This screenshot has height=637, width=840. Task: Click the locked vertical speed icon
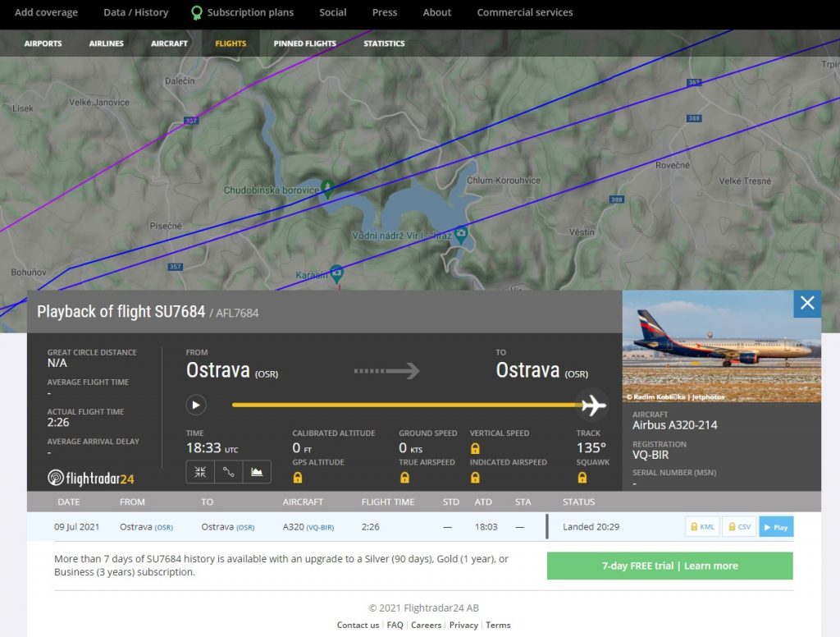475,448
